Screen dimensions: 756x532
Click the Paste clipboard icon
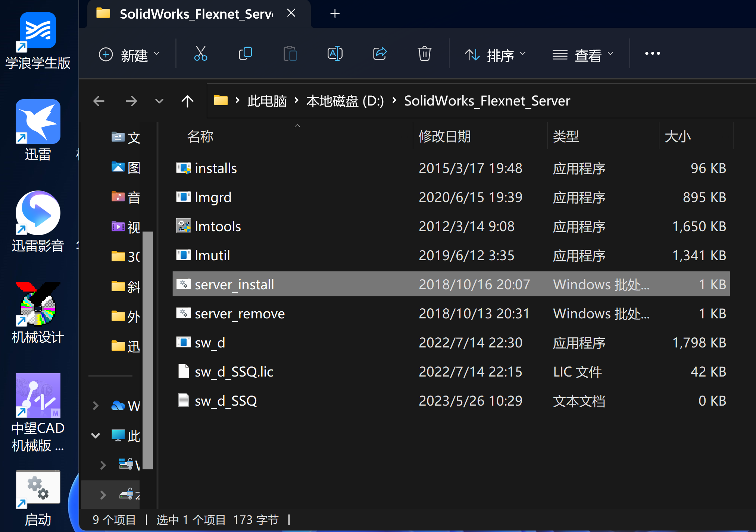click(x=290, y=54)
